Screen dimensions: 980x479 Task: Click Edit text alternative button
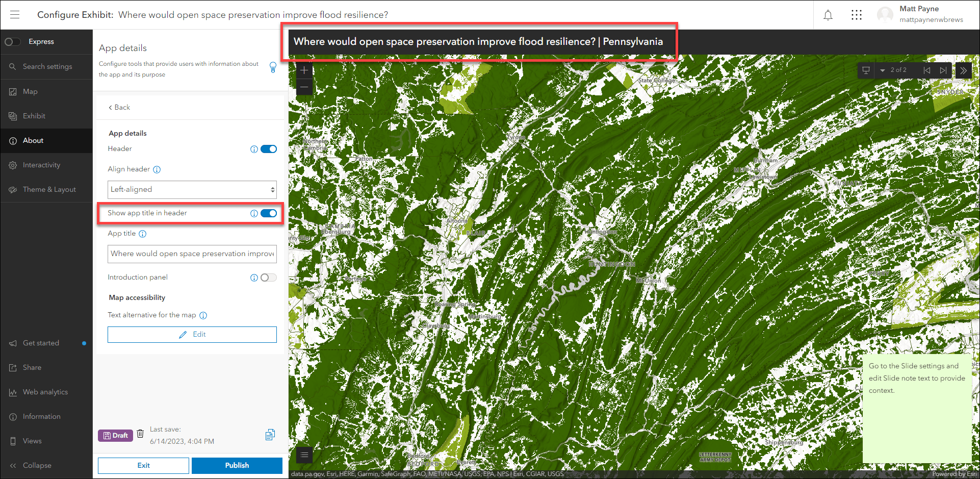[192, 335]
